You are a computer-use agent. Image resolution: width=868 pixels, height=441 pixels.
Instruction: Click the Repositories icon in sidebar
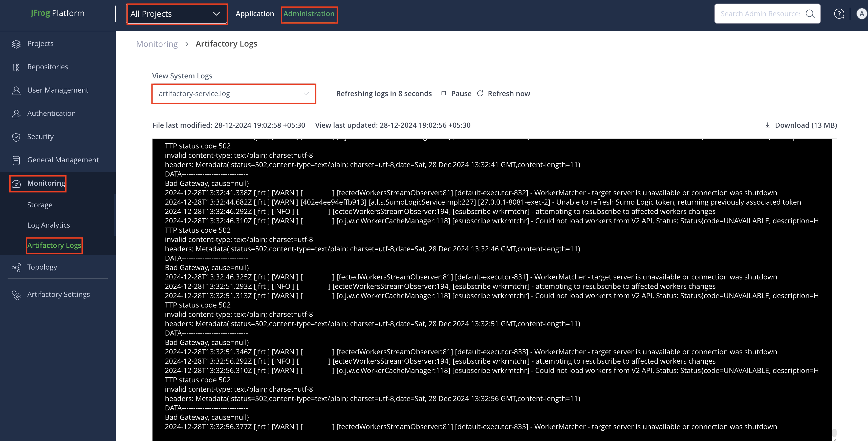pyautogui.click(x=16, y=67)
